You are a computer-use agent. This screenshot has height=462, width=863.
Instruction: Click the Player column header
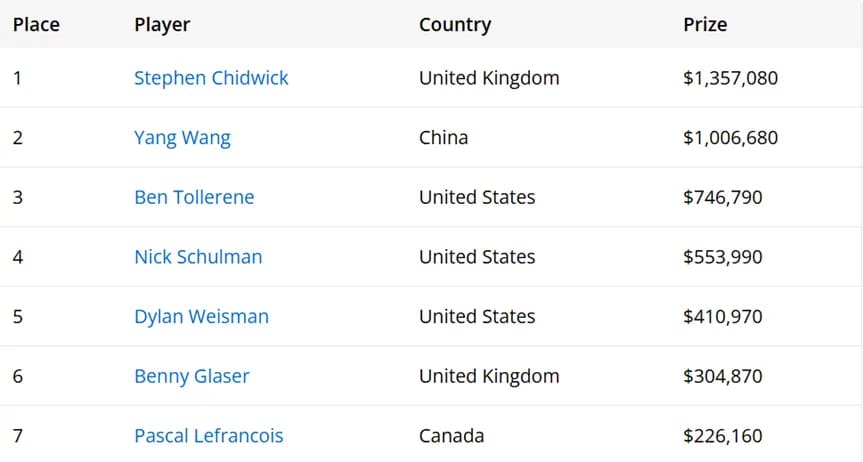[x=162, y=25]
